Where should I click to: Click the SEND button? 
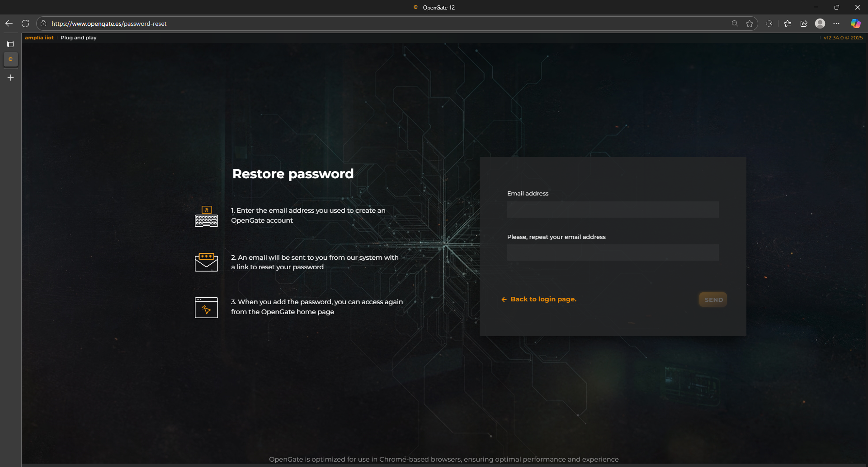[713, 300]
